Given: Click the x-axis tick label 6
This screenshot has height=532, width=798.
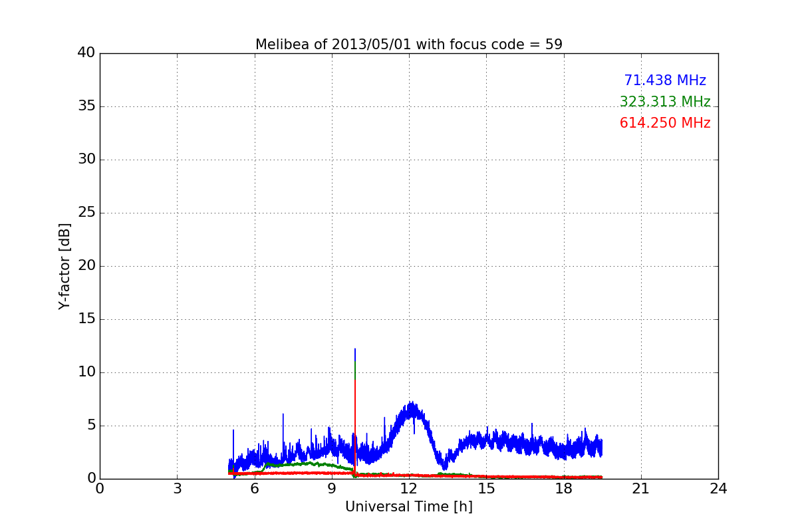Looking at the screenshot, I should pos(254,489).
